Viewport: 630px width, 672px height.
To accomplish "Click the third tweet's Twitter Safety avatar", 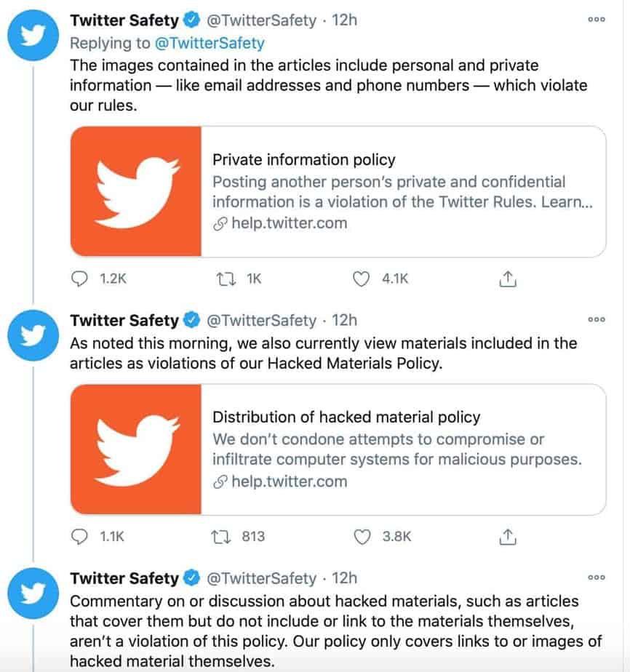I will pyautogui.click(x=33, y=593).
